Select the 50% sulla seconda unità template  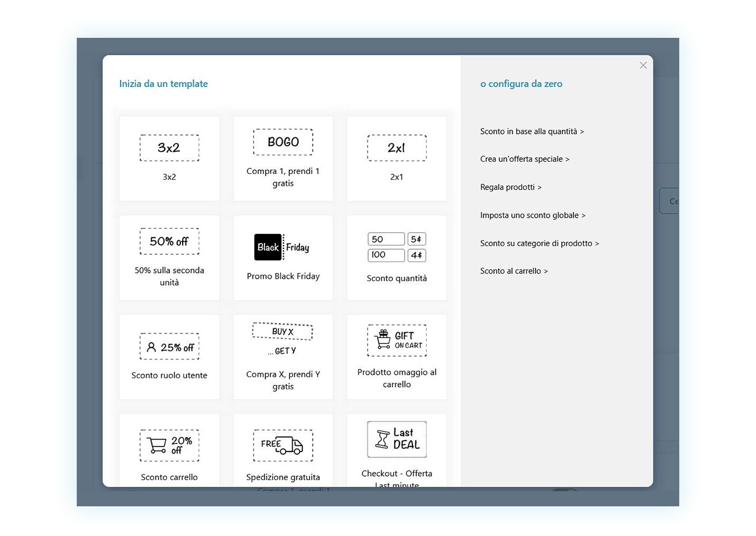pos(169,257)
